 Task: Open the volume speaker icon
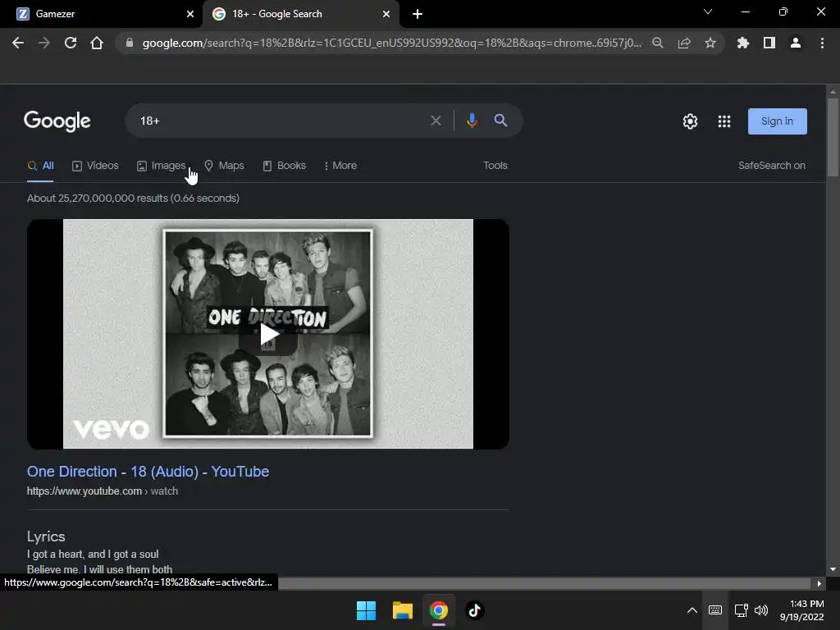761,610
